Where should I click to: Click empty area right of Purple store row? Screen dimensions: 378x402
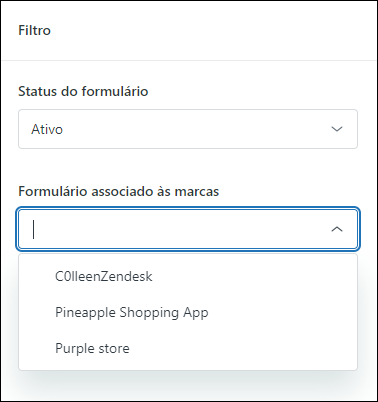(x=243, y=348)
